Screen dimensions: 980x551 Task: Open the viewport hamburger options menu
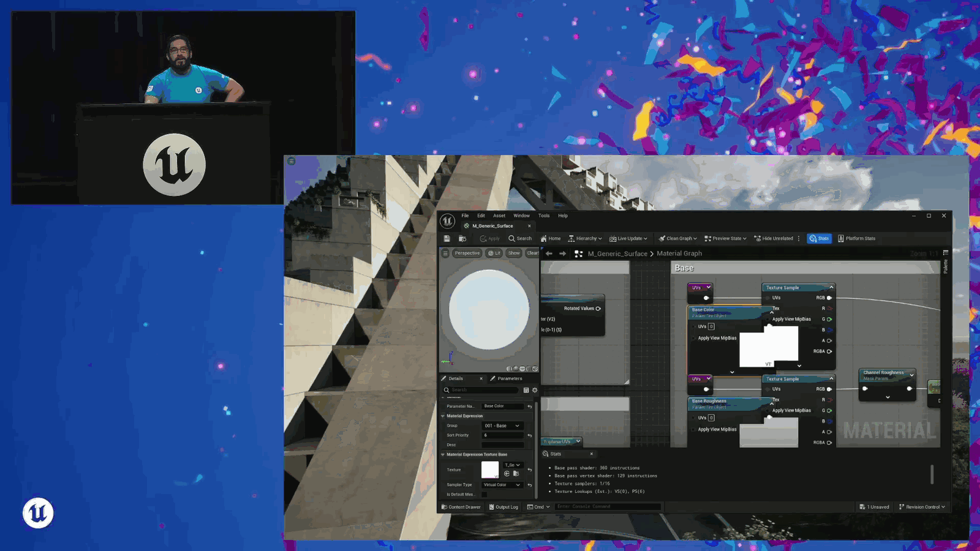445,253
